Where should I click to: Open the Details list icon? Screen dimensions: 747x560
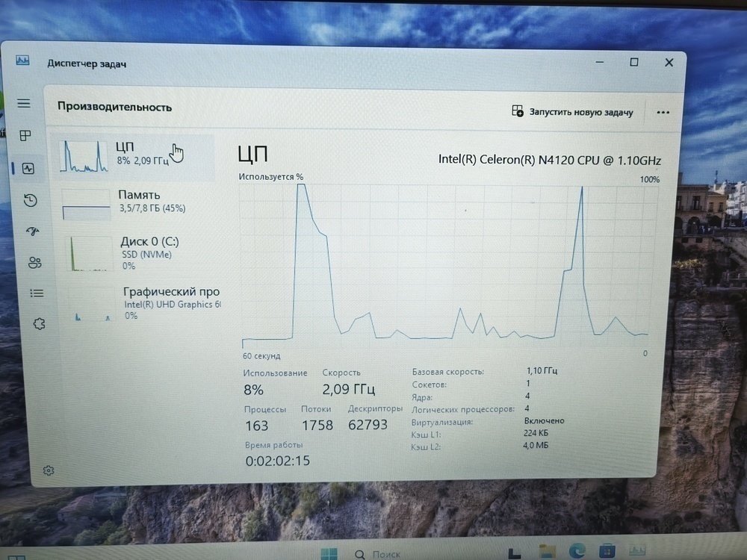37,293
